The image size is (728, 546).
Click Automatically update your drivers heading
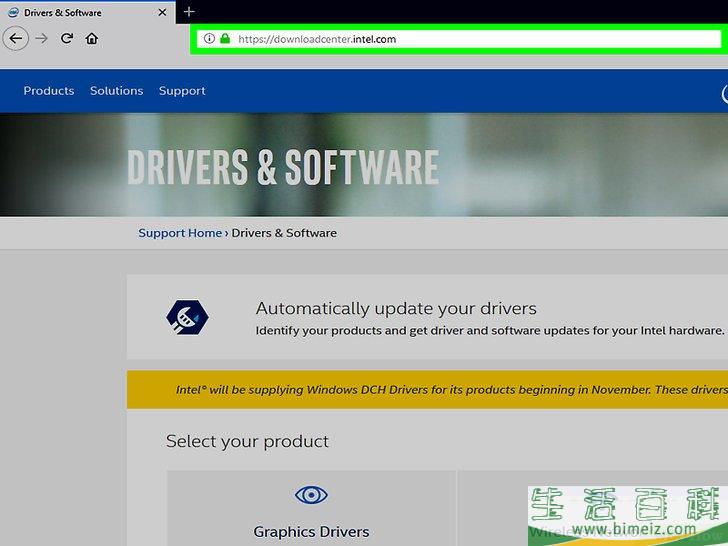pyautogui.click(x=396, y=308)
